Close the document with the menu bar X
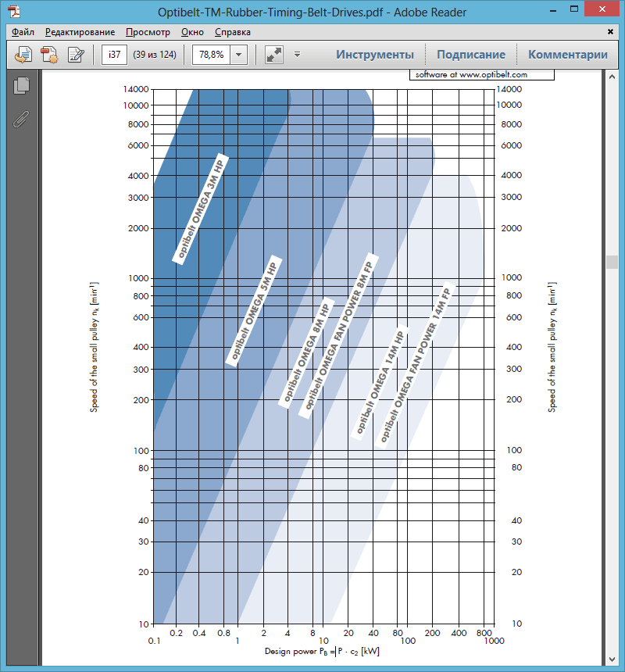Viewport: 625px width, 672px height. (x=610, y=32)
